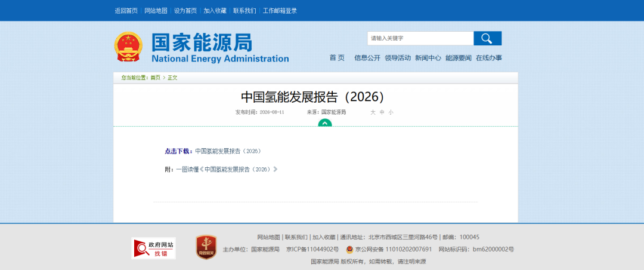
Task: Set font size to 中
Action: (x=382, y=112)
